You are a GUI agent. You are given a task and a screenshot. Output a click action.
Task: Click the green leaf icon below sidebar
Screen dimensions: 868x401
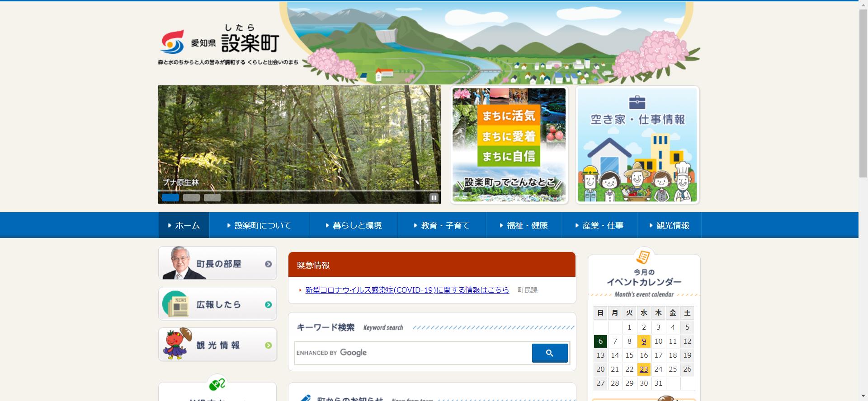click(217, 384)
